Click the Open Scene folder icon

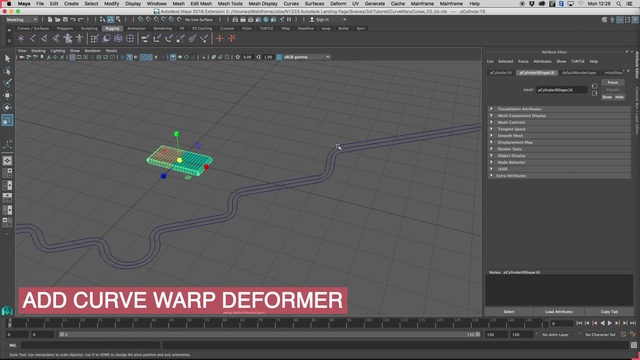[x=58, y=20]
